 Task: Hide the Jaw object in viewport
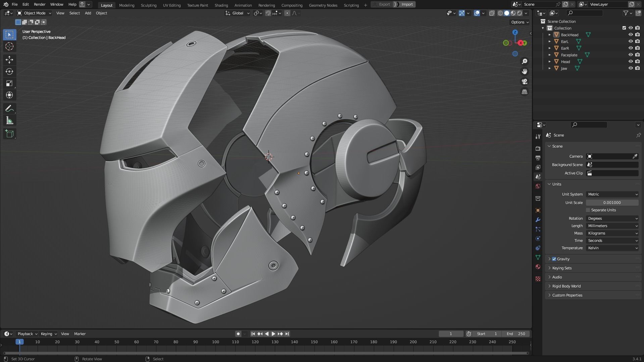631,68
